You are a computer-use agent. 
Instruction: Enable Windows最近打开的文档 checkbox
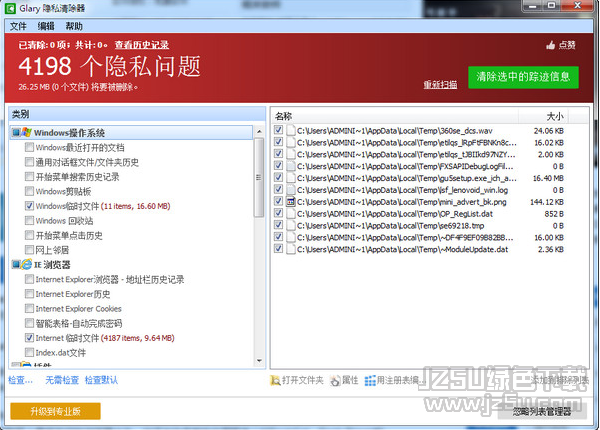click(29, 147)
